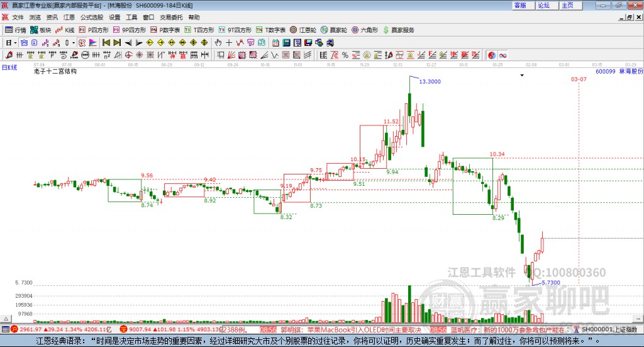Click the 论坛 forum button
The image size is (644, 347).
[547, 5]
